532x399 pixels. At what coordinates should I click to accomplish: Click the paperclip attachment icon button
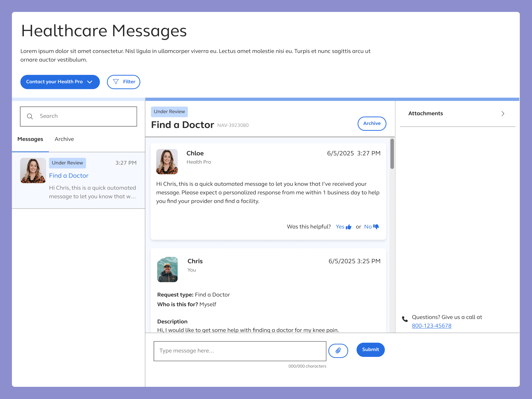(x=338, y=351)
